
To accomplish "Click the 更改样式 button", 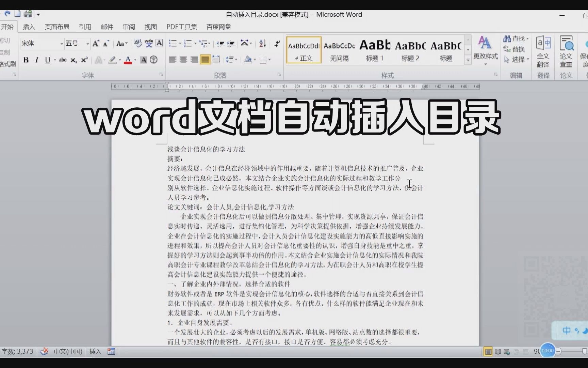I will click(x=486, y=50).
